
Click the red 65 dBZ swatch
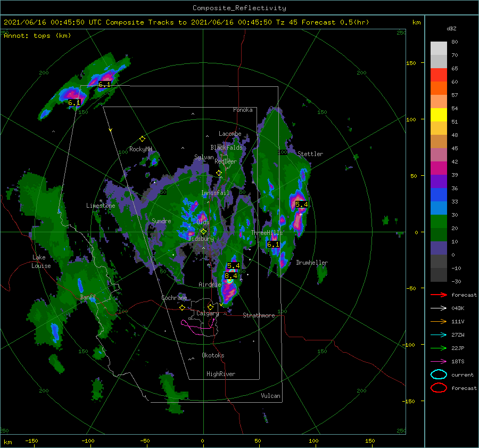439,75
